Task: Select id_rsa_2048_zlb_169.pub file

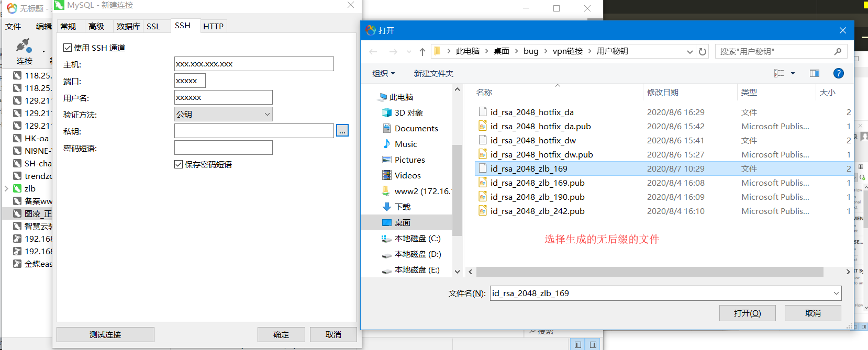Action: pos(537,183)
